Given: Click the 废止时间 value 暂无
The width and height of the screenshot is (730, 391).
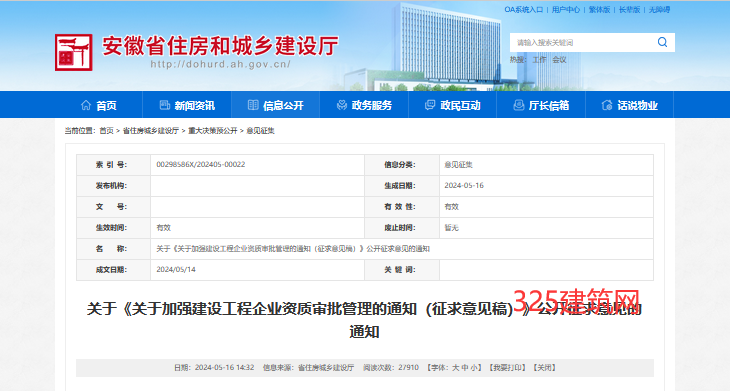Looking at the screenshot, I should 451,228.
